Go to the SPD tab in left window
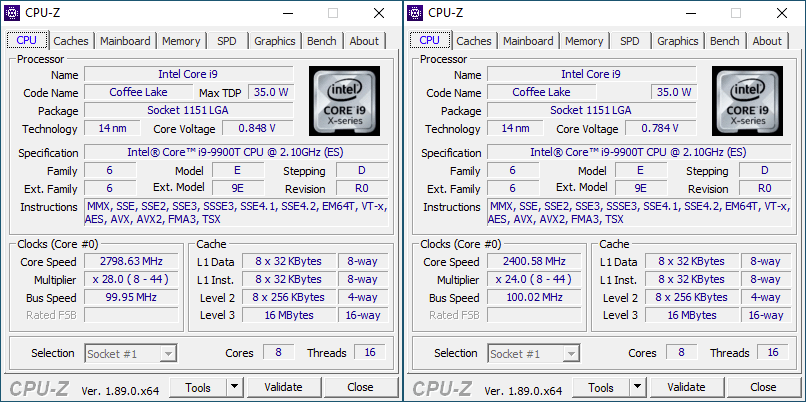Image resolution: width=806 pixels, height=402 pixels. tap(227, 41)
